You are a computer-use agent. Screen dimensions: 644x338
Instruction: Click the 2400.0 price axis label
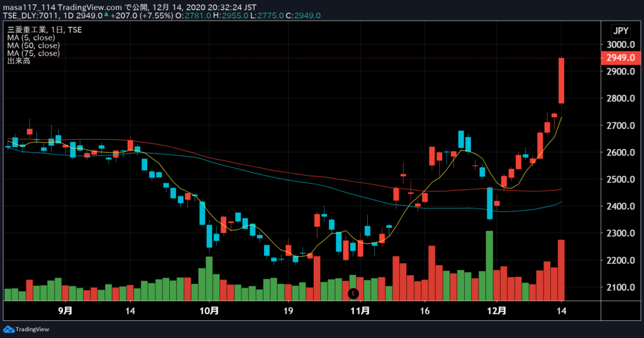click(621, 206)
